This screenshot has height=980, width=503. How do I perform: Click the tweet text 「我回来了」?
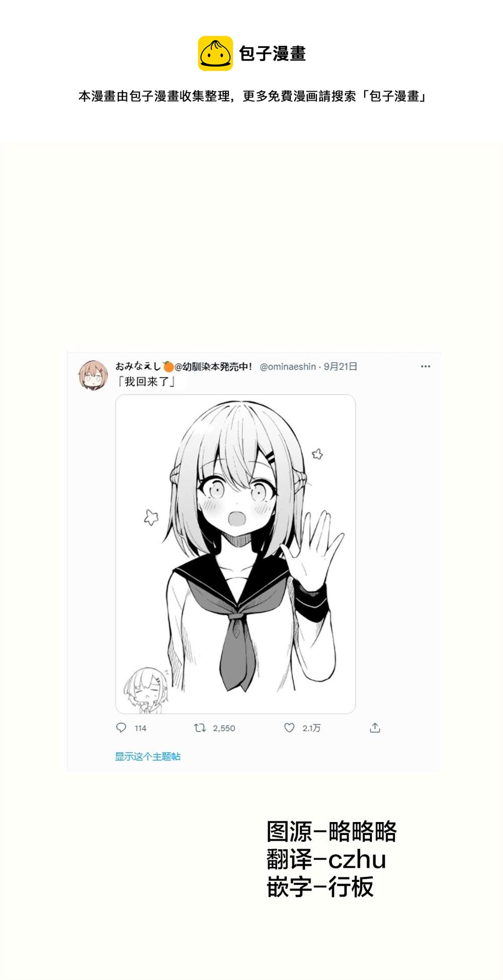coord(146,381)
